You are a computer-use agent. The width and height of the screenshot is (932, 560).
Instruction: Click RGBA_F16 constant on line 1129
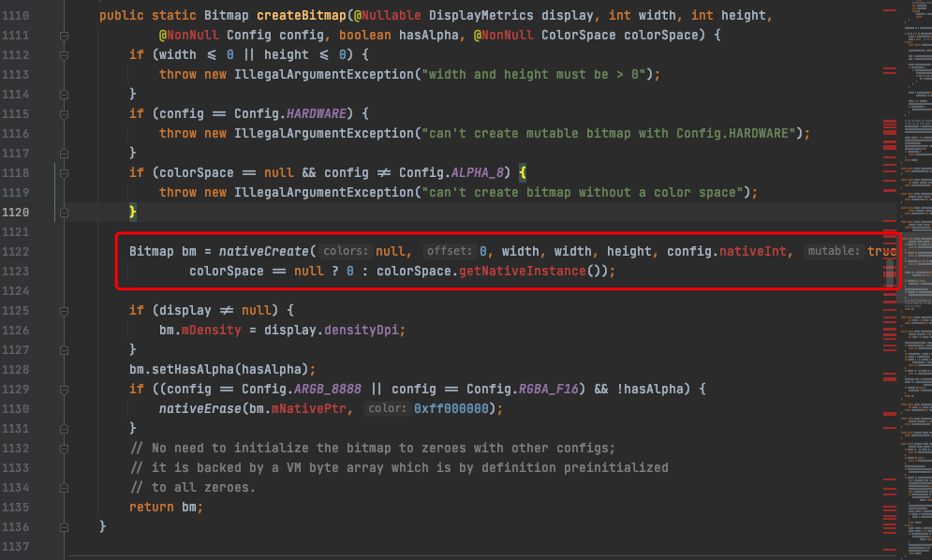548,389
